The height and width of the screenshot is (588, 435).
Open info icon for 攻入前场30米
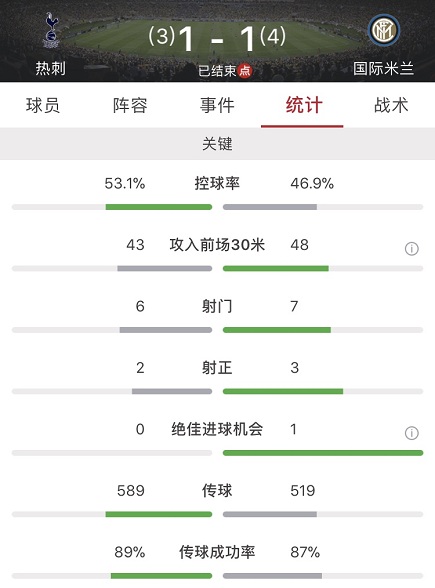(411, 248)
